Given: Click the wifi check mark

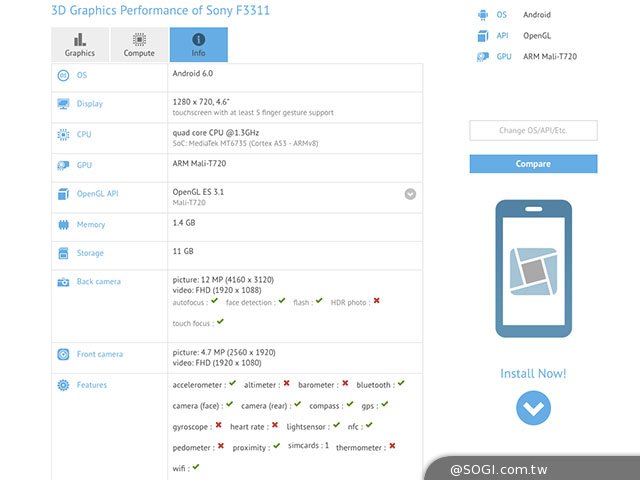Looking at the screenshot, I should point(196,467).
